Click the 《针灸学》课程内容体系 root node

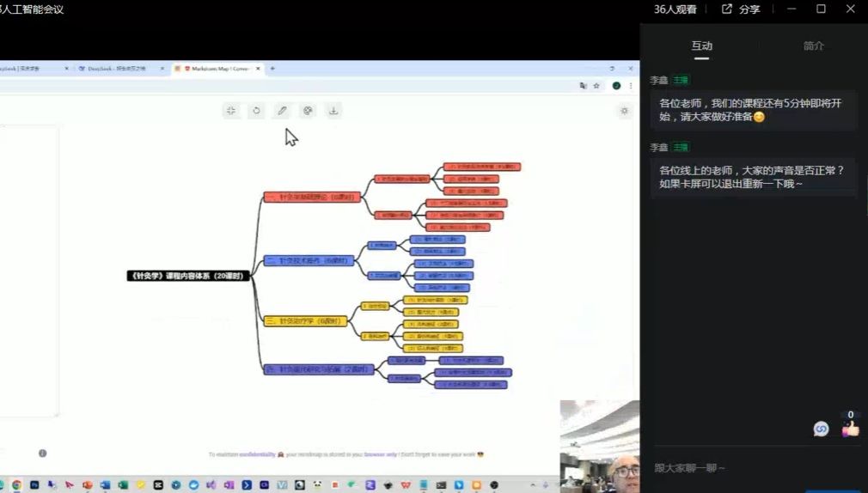pyautogui.click(x=186, y=277)
